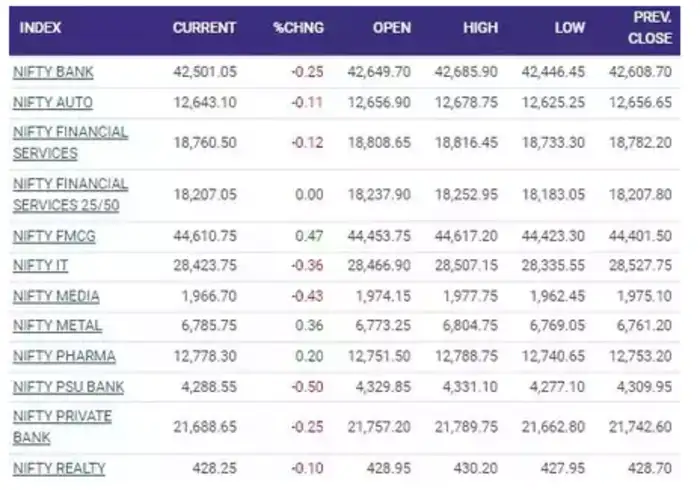This screenshot has height=490, width=700.
Task: Open NIFTY PRIVATE BANK index
Action: click(x=62, y=427)
